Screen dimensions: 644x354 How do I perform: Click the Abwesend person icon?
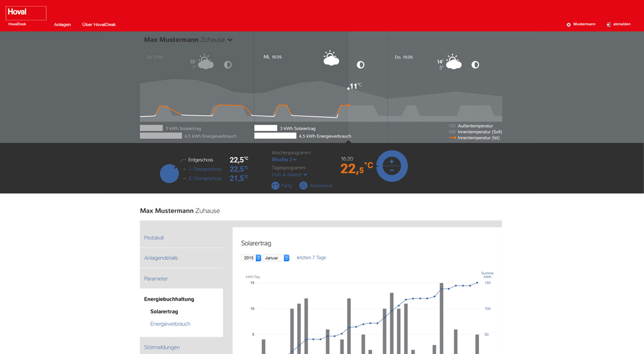pos(303,186)
